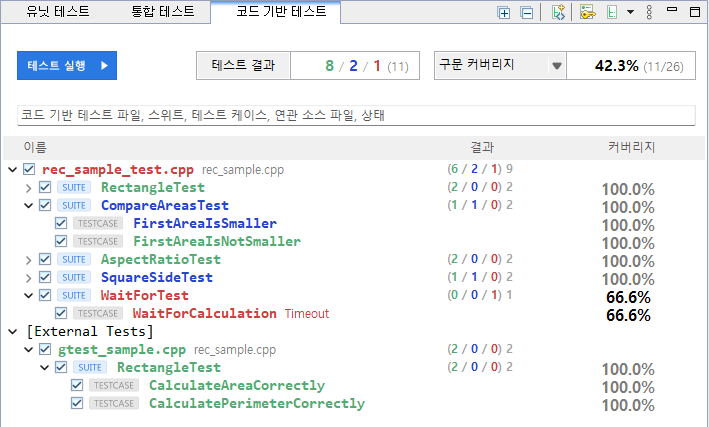The width and height of the screenshot is (709, 427).
Task: Maximize the test view panel
Action: (x=695, y=12)
